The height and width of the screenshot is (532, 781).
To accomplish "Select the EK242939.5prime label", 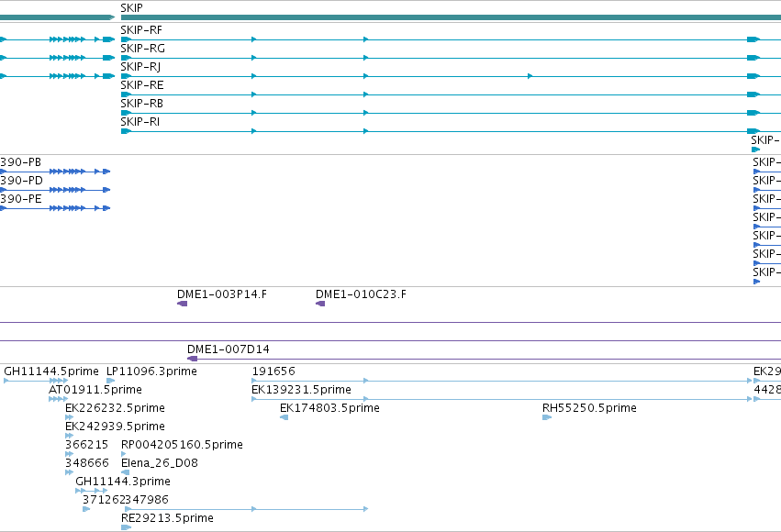I will coord(115,427).
